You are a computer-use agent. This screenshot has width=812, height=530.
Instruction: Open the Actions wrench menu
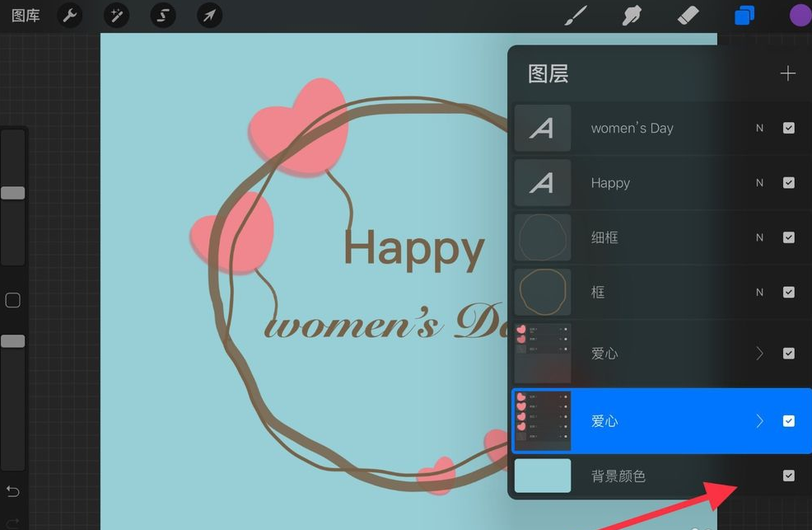tap(70, 15)
